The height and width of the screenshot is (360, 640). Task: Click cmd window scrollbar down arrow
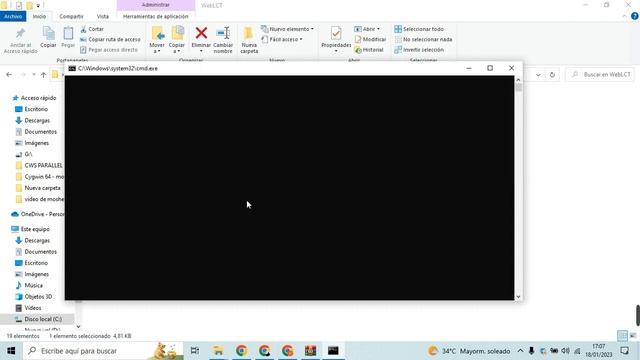tap(518, 297)
